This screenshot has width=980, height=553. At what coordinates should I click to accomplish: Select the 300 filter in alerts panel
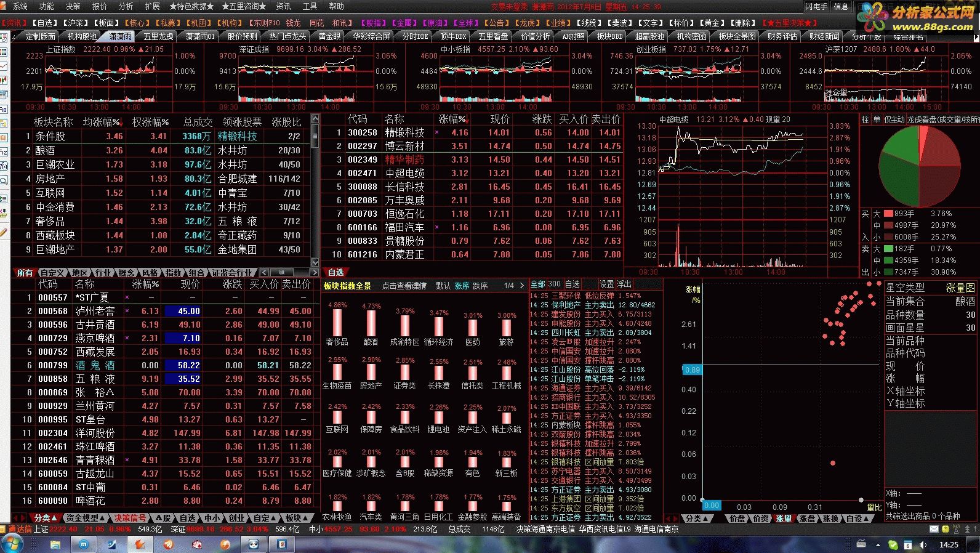(x=554, y=284)
